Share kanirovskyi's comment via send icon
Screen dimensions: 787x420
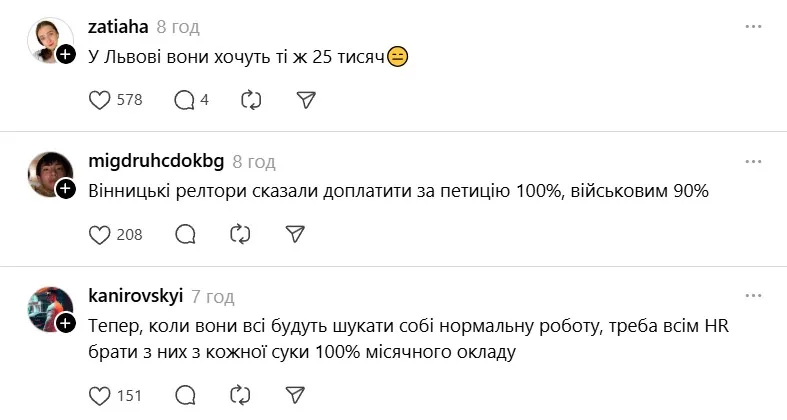pyautogui.click(x=294, y=395)
